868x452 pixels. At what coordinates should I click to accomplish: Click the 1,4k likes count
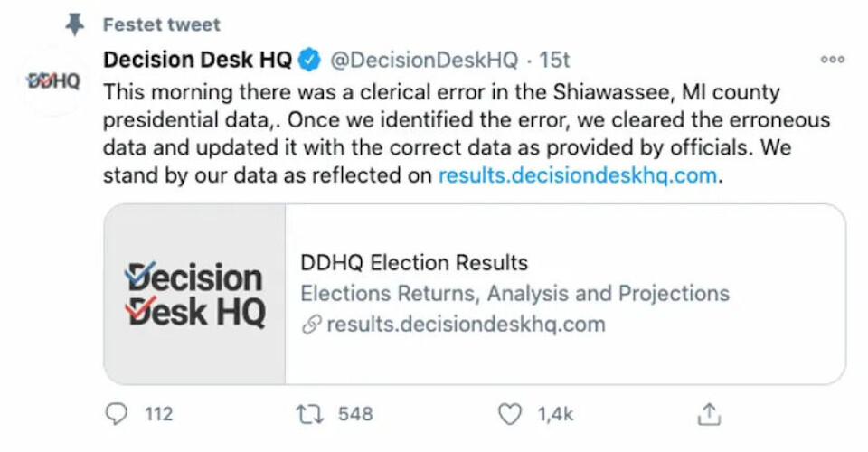tap(555, 414)
